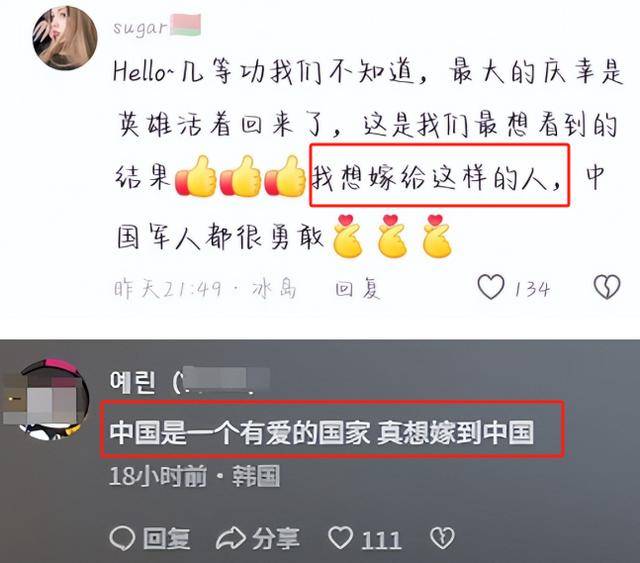Click the flag badge beside sugar
Viewport: 640px width, 563px height.
pyautogui.click(x=185, y=25)
